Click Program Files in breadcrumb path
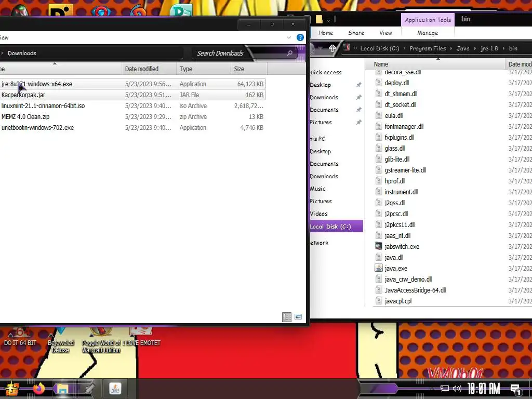The width and height of the screenshot is (532, 399). coord(428,48)
